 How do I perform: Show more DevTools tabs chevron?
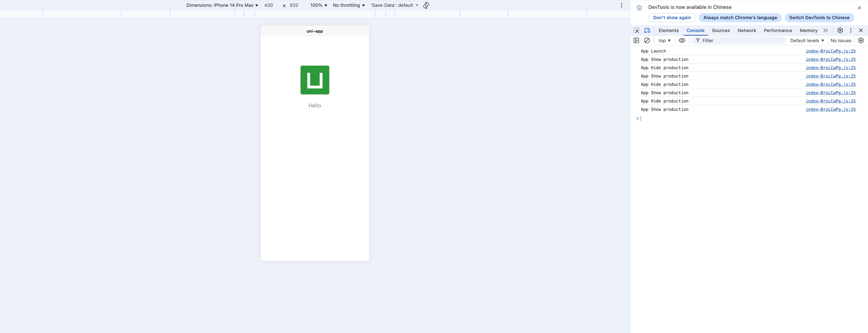tap(826, 30)
